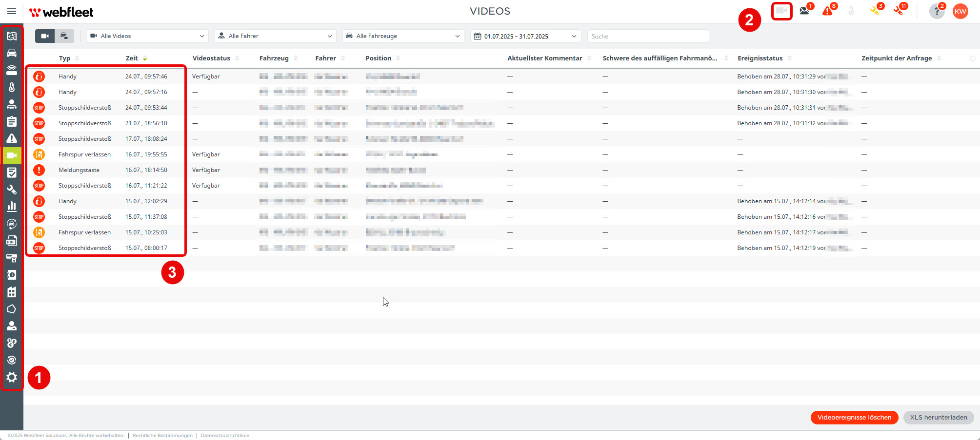Open the wrench maintenance section in sidebar

(x=12, y=190)
